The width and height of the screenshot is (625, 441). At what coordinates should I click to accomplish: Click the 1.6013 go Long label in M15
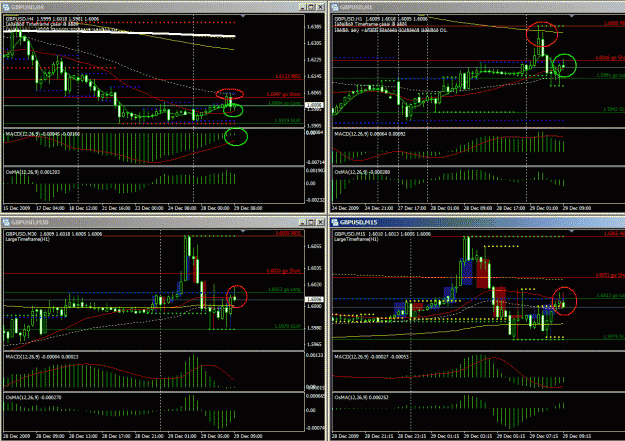pyautogui.click(x=611, y=295)
